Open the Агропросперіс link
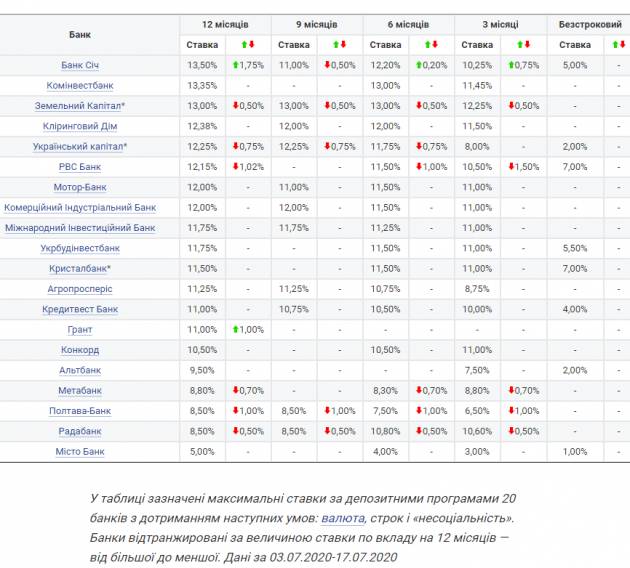630x568 pixels. [x=80, y=289]
